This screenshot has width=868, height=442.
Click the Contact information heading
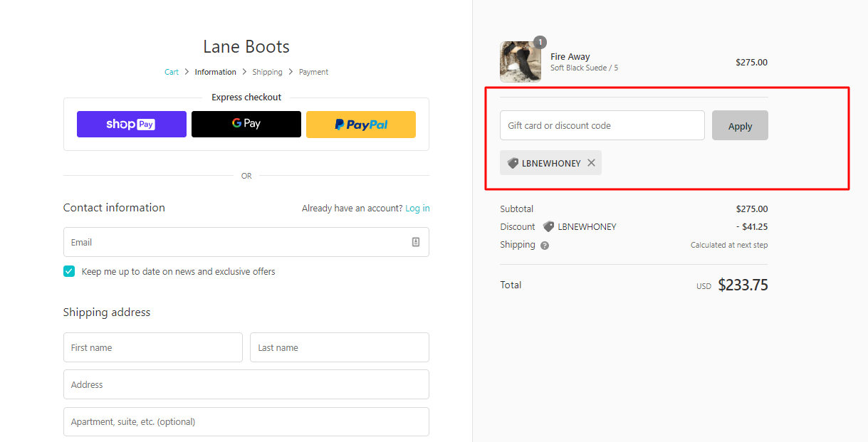pos(114,208)
